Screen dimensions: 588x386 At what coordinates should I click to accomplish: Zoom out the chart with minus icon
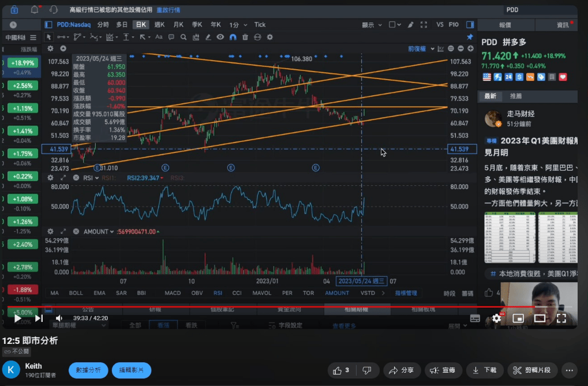coord(460,49)
